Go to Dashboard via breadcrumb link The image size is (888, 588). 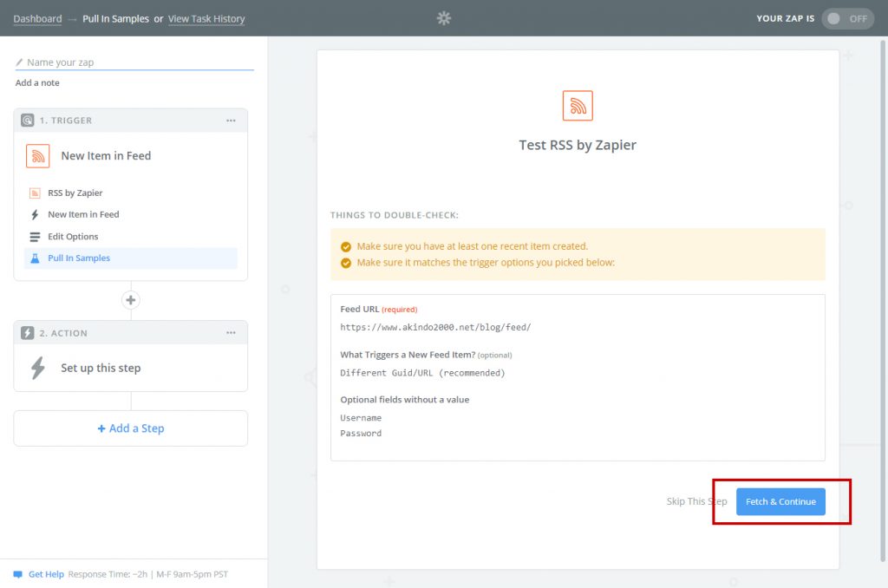pos(37,18)
